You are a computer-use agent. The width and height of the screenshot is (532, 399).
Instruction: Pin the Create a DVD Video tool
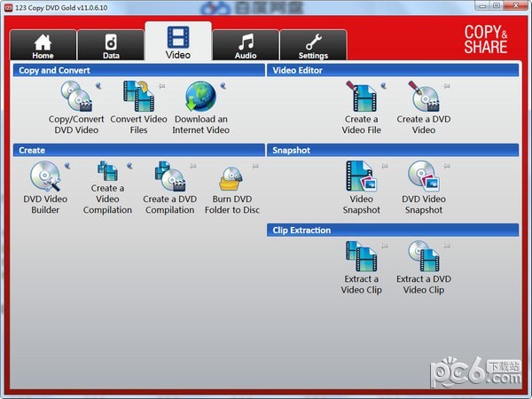447,86
